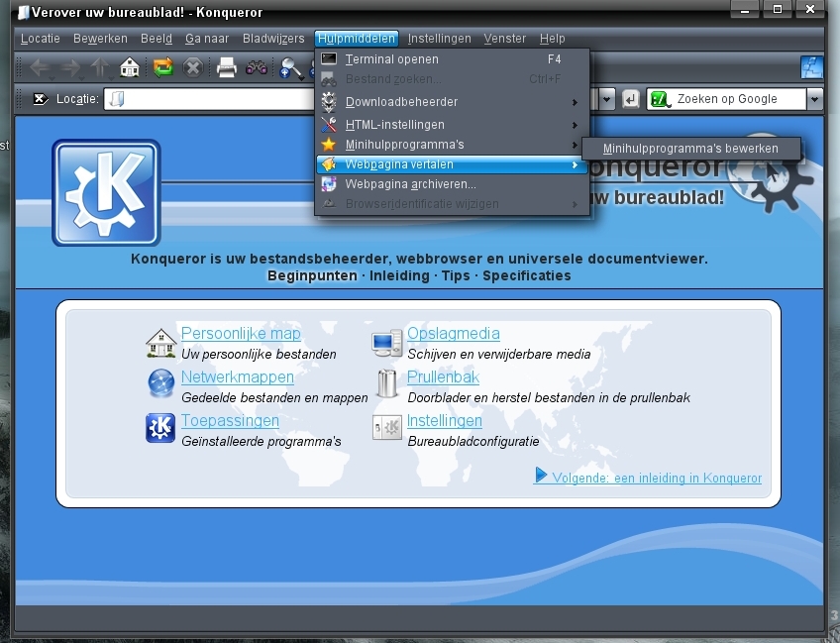The image size is (840, 643).
Task: Click the Netwerkmappen globe icon
Action: (160, 383)
